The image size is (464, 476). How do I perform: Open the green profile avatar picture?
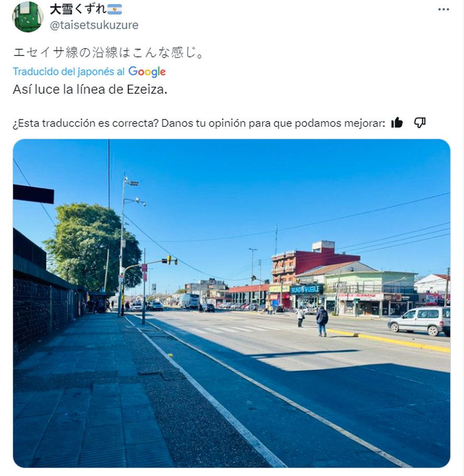point(28,17)
